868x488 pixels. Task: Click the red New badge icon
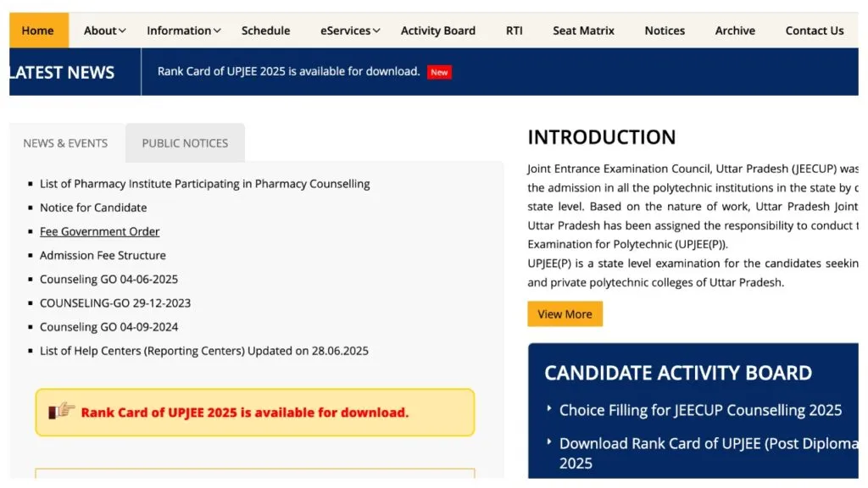(x=439, y=72)
